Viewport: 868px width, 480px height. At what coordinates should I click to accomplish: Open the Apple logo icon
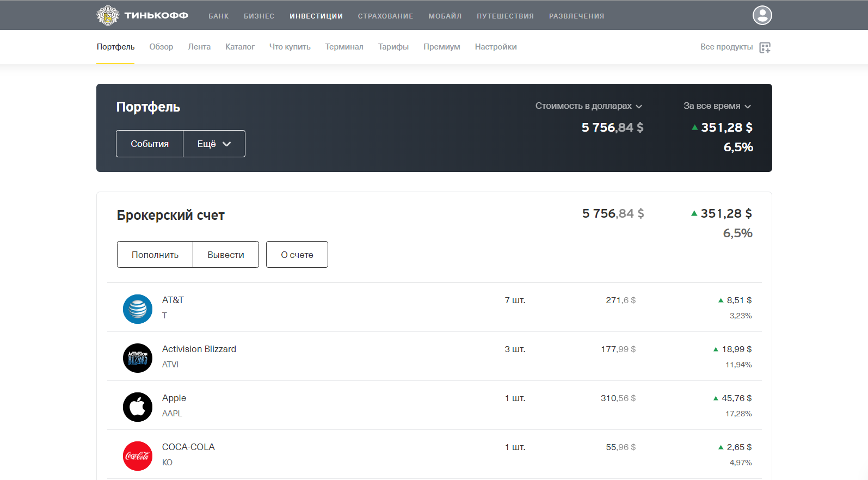[138, 407]
